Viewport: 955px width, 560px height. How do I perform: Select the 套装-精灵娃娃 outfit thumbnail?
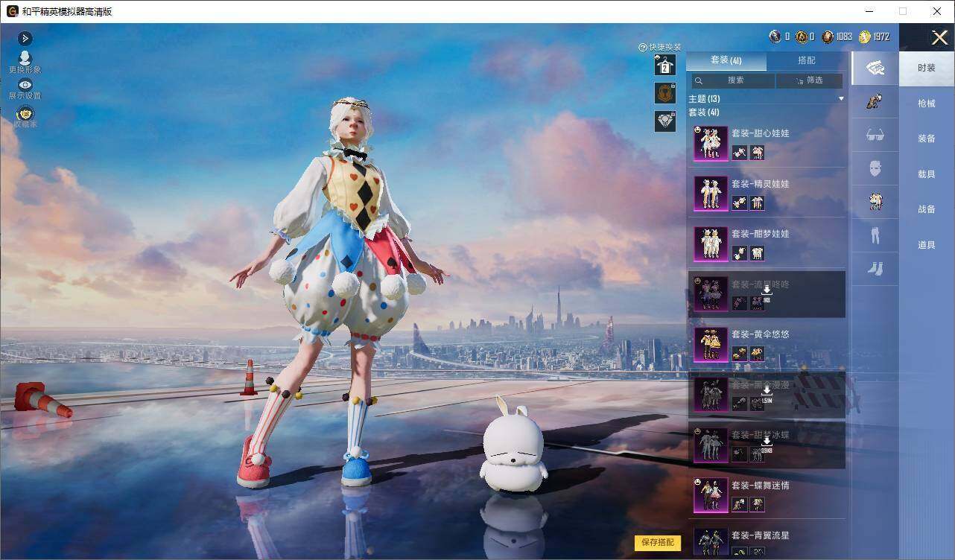click(x=711, y=194)
